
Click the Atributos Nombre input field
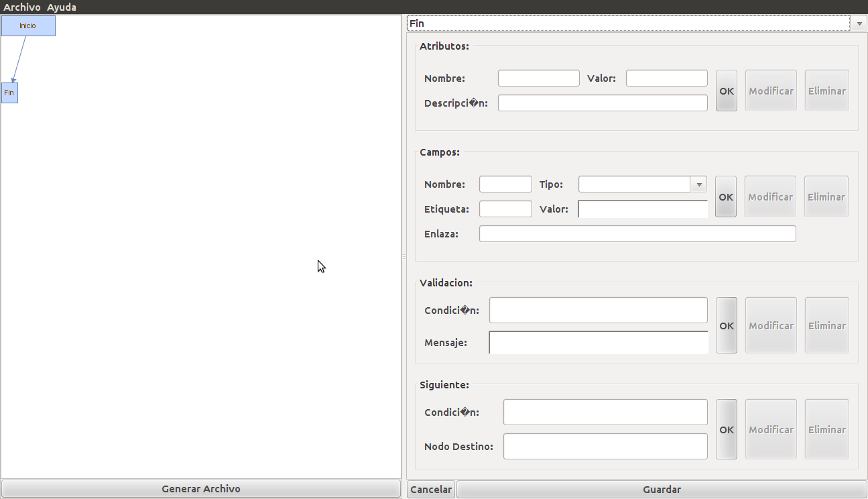click(x=539, y=78)
